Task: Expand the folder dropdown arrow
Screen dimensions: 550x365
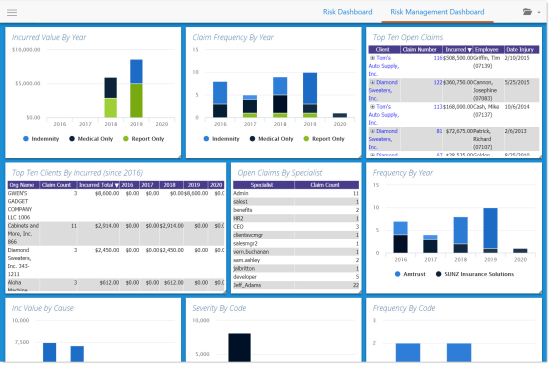Action: (x=539, y=13)
